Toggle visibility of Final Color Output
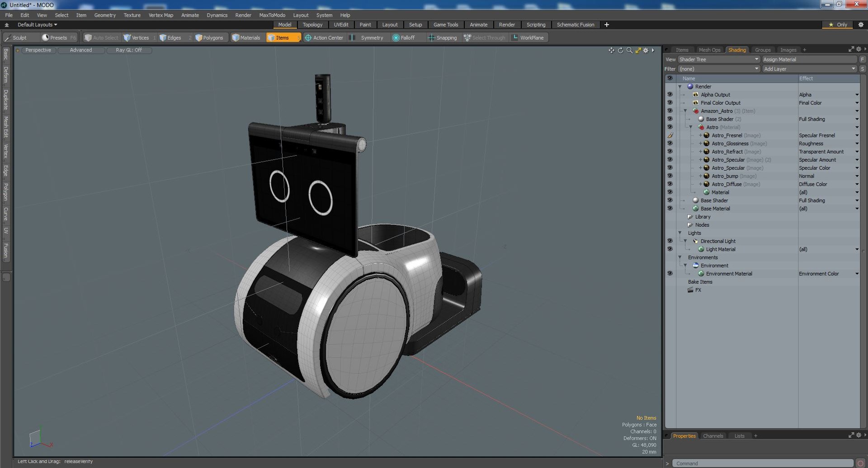This screenshot has width=868, height=468. pos(670,103)
